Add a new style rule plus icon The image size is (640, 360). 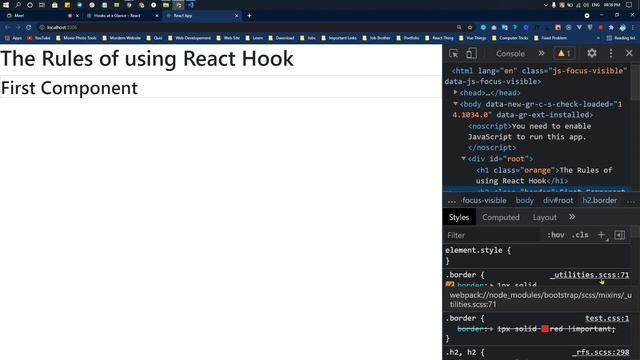click(601, 235)
